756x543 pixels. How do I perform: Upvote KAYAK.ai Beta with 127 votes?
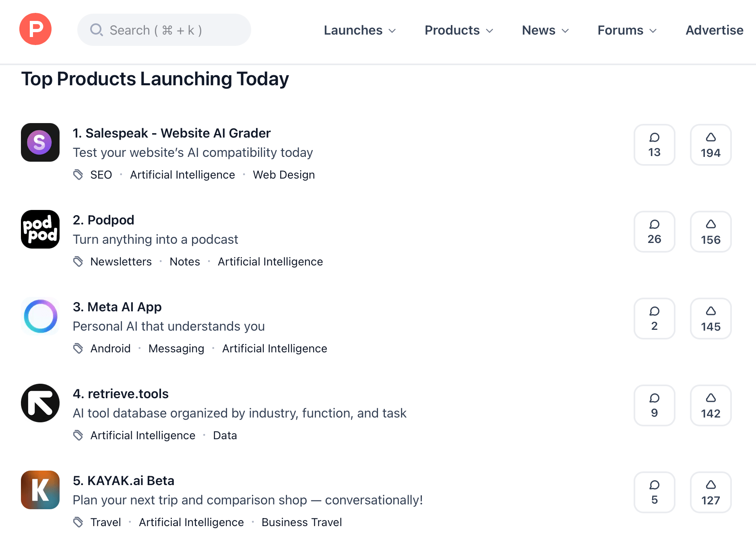point(711,492)
